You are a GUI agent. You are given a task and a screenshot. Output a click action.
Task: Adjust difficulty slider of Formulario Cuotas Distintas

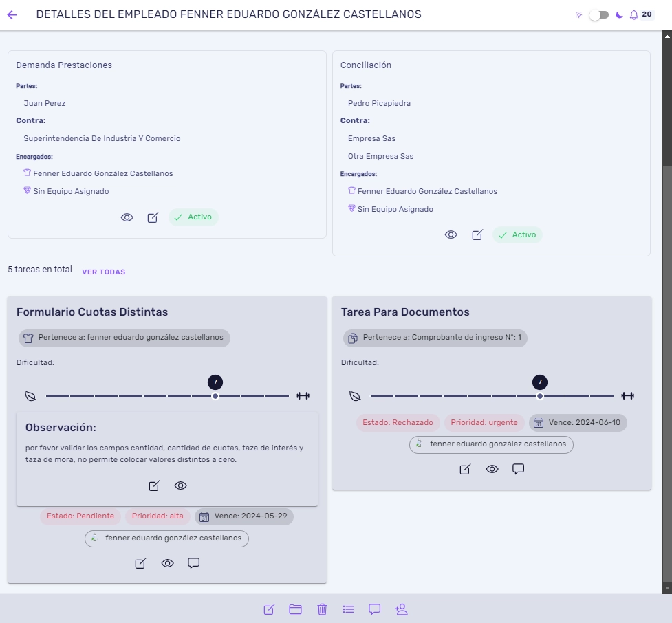click(x=215, y=396)
